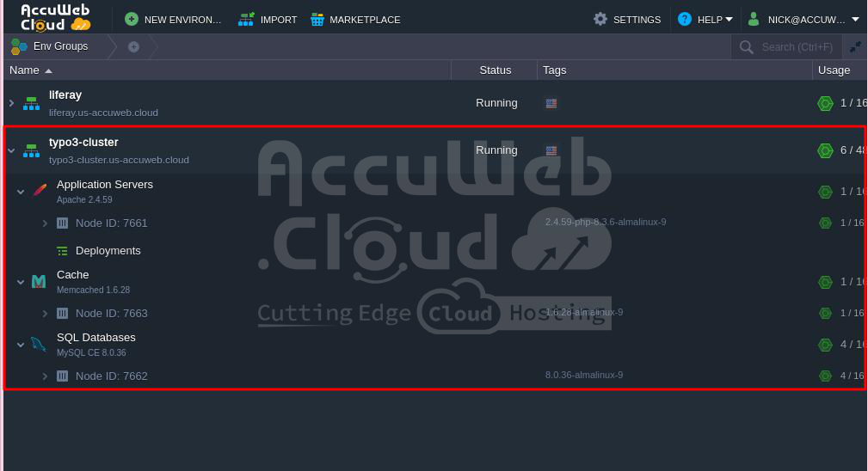Click the Memcached cache icon
The image size is (868, 471).
coord(39,282)
